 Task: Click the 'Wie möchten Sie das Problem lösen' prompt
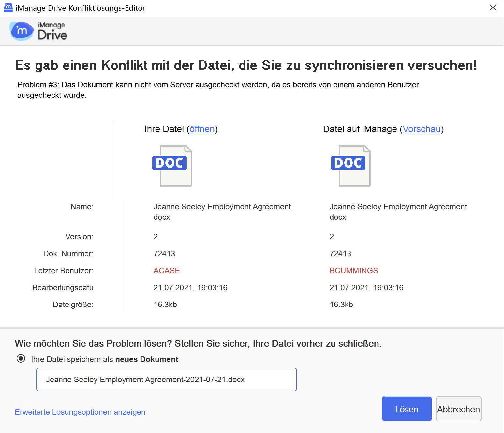point(198,343)
